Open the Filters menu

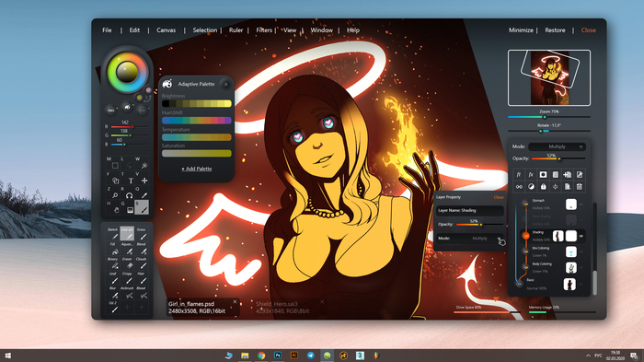[264, 30]
